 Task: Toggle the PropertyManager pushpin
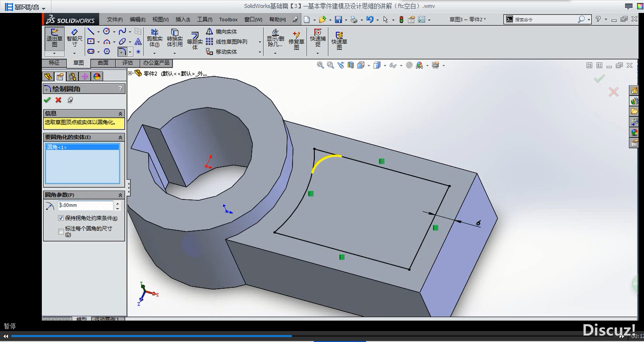[x=70, y=100]
